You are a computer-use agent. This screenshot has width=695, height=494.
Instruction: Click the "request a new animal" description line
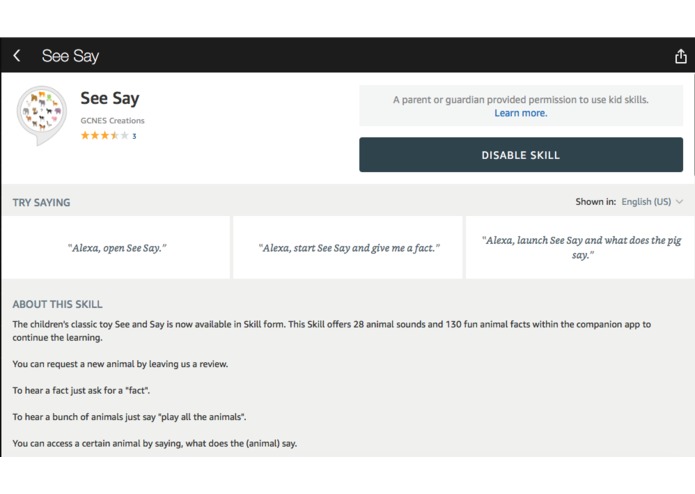tap(120, 364)
